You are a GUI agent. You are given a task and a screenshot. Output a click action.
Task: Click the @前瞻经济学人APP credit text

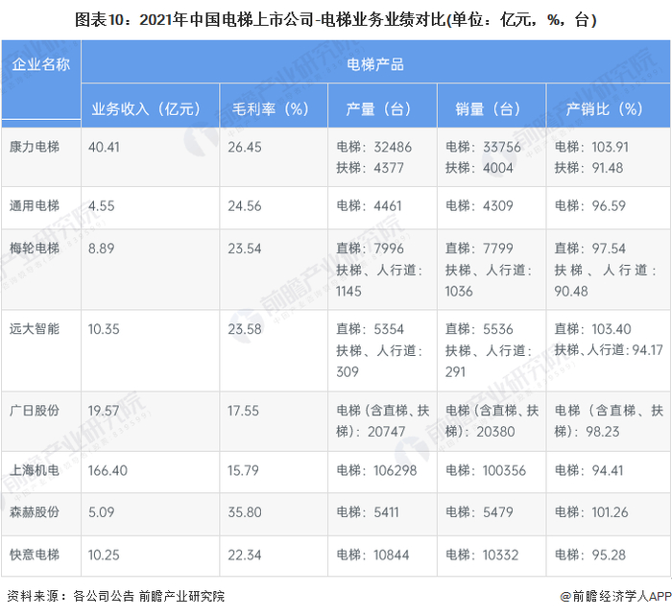tap(615, 596)
